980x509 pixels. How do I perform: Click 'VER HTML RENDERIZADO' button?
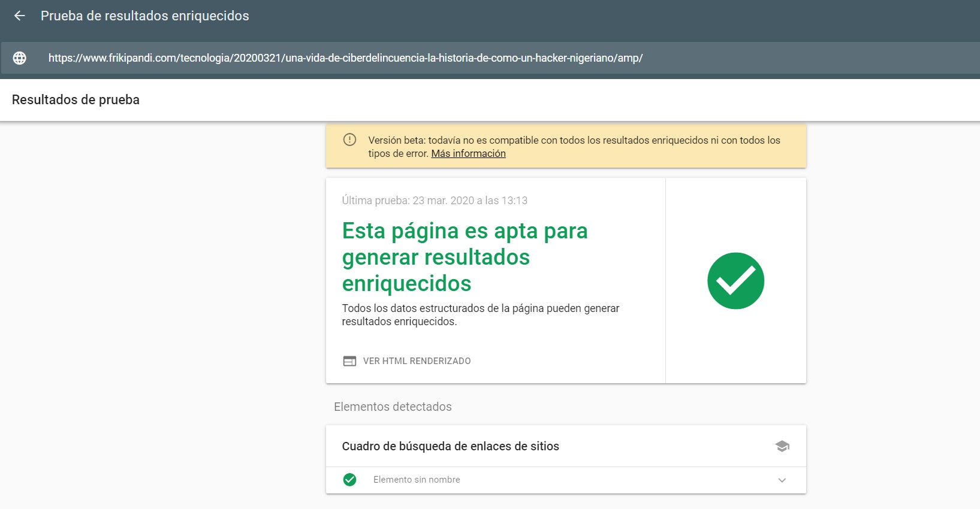click(x=417, y=361)
